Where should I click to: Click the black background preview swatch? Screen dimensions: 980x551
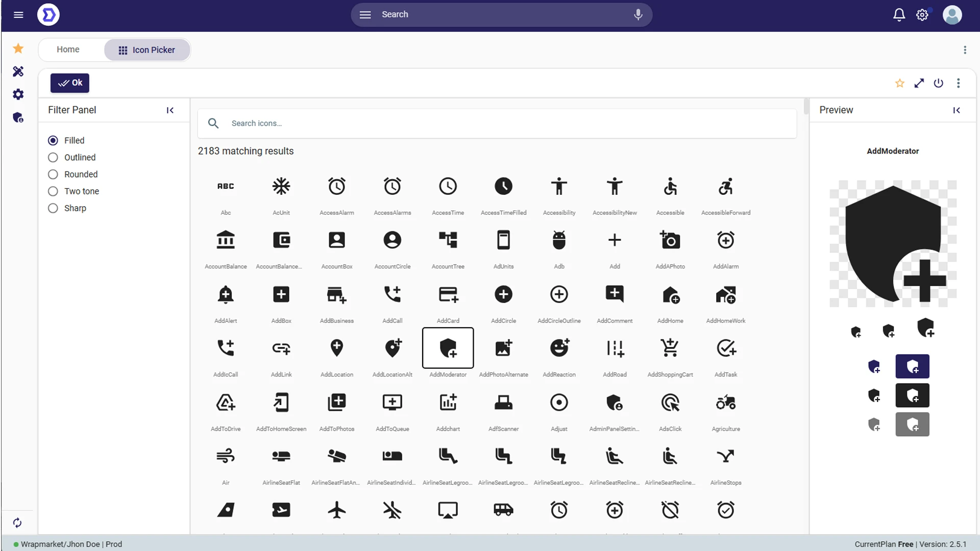(x=912, y=395)
